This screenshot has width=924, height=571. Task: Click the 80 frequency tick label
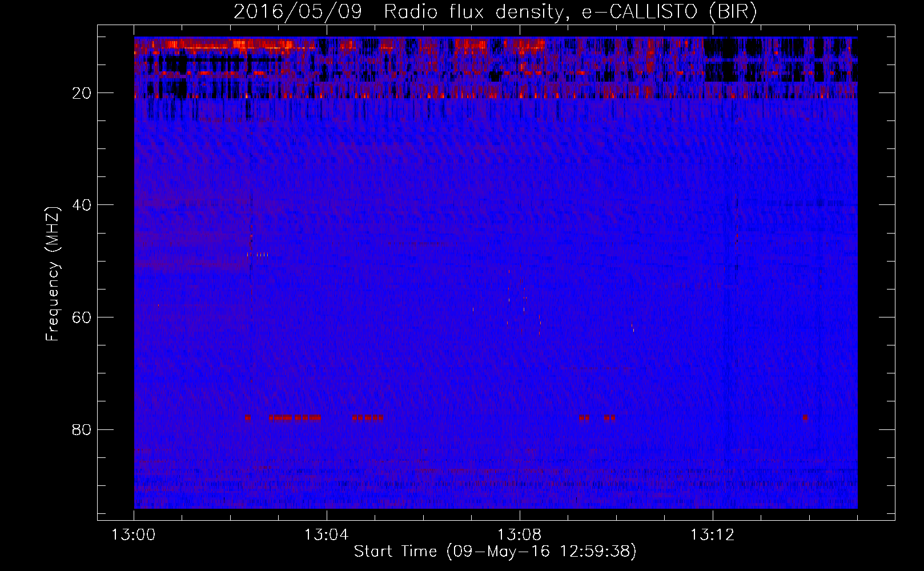pos(82,429)
